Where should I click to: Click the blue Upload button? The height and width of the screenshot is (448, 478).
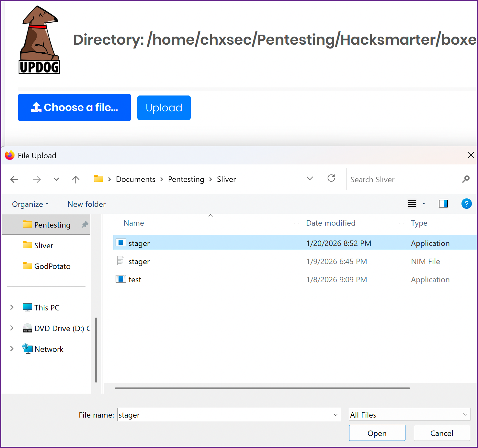pyautogui.click(x=164, y=108)
